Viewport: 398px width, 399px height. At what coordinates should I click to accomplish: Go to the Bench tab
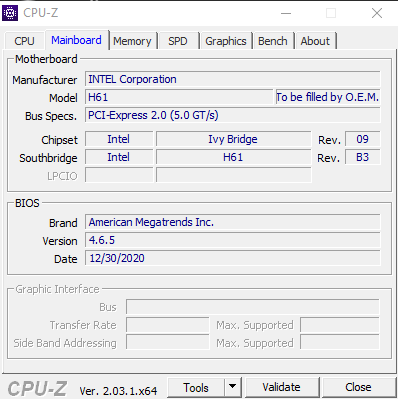[x=273, y=41]
